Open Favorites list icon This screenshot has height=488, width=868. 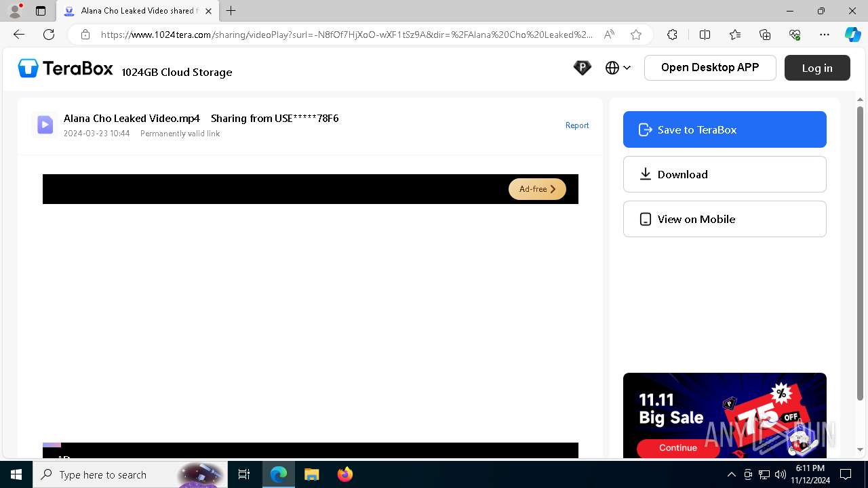tap(735, 35)
